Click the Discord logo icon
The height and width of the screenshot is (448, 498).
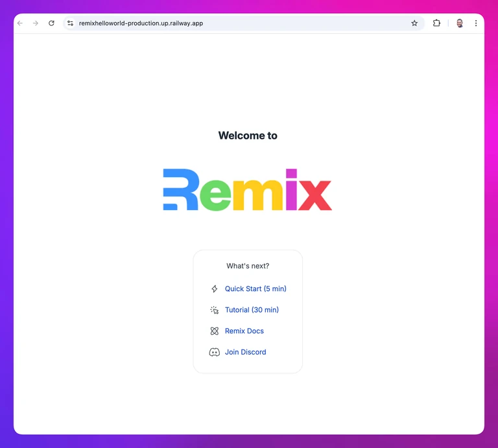tap(215, 352)
